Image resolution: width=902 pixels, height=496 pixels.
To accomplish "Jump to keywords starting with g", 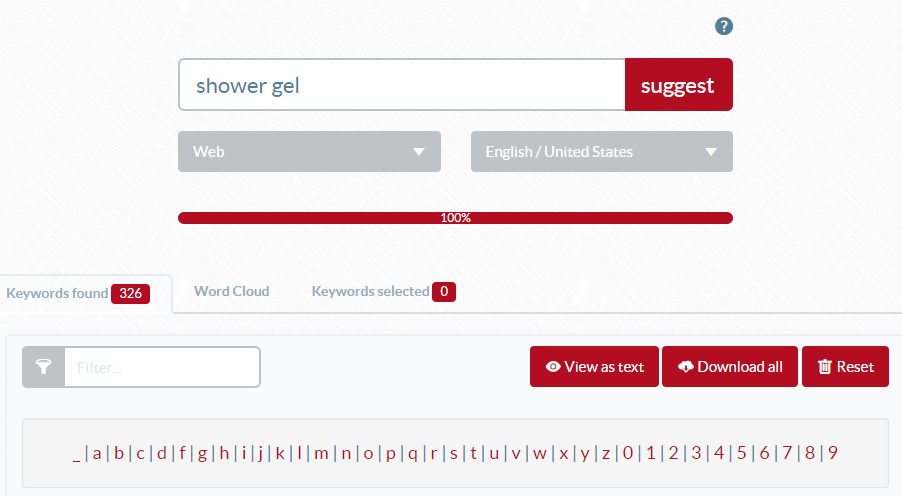I will click(x=202, y=455).
